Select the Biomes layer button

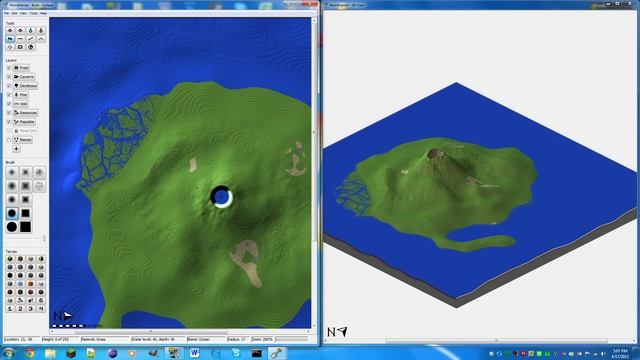coord(22,140)
